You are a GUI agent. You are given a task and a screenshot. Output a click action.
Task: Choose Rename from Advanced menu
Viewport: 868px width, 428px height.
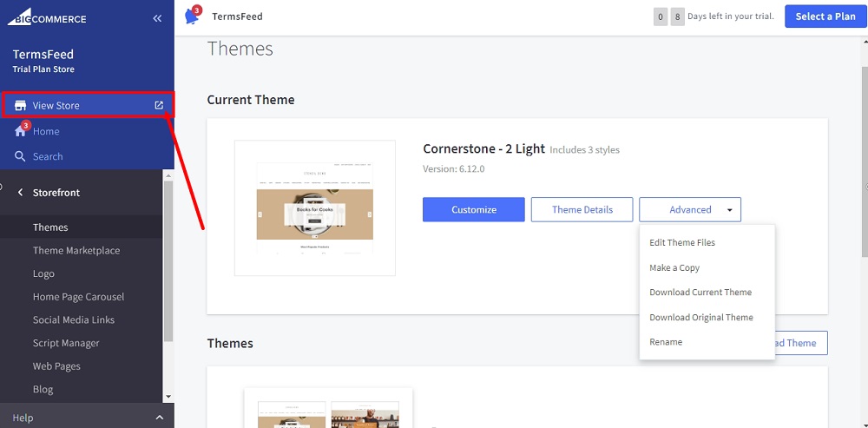click(666, 342)
